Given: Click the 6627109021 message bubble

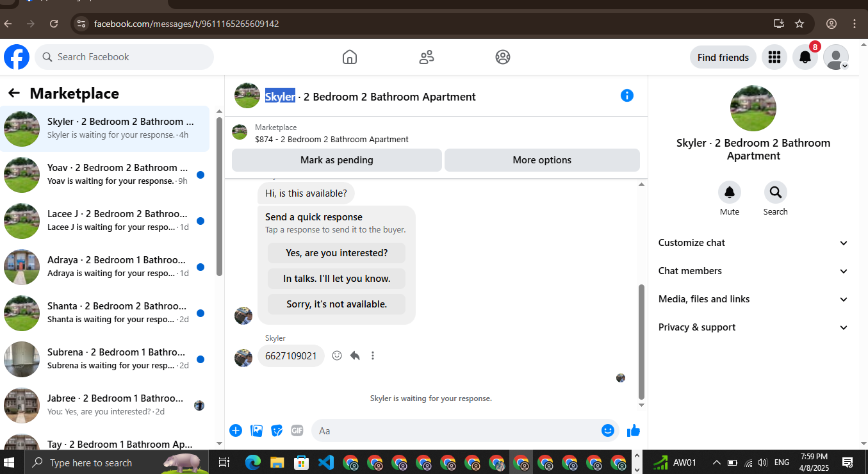Looking at the screenshot, I should point(291,356).
